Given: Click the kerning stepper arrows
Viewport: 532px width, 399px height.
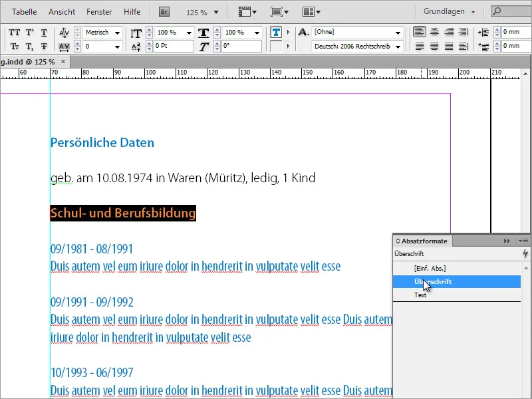Looking at the screenshot, I should coord(77,33).
